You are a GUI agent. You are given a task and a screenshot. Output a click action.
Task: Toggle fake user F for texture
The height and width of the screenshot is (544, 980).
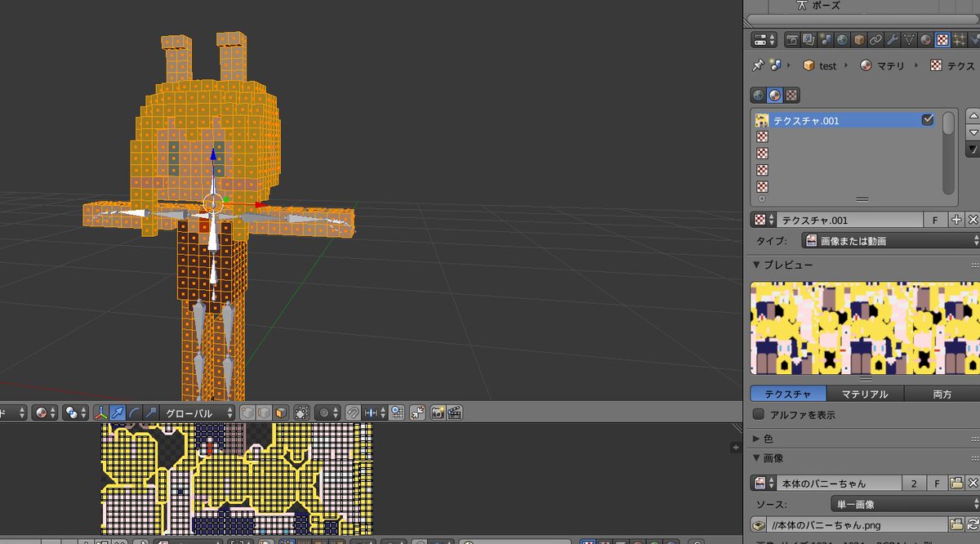[x=936, y=220]
